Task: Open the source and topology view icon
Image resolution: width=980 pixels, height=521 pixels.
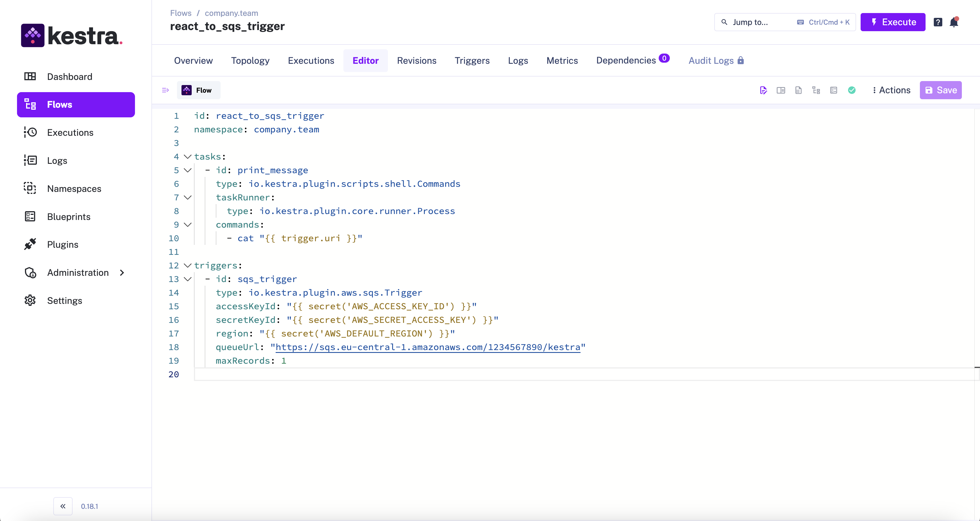Action: [x=816, y=90]
